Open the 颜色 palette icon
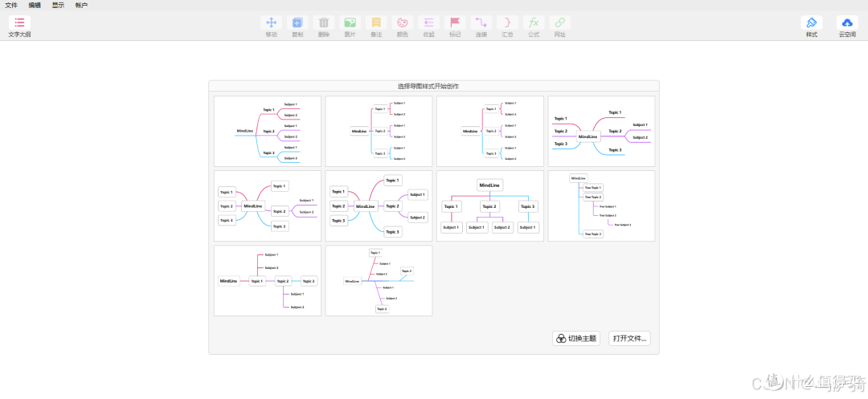Screen dimensions: 868x399 403,22
